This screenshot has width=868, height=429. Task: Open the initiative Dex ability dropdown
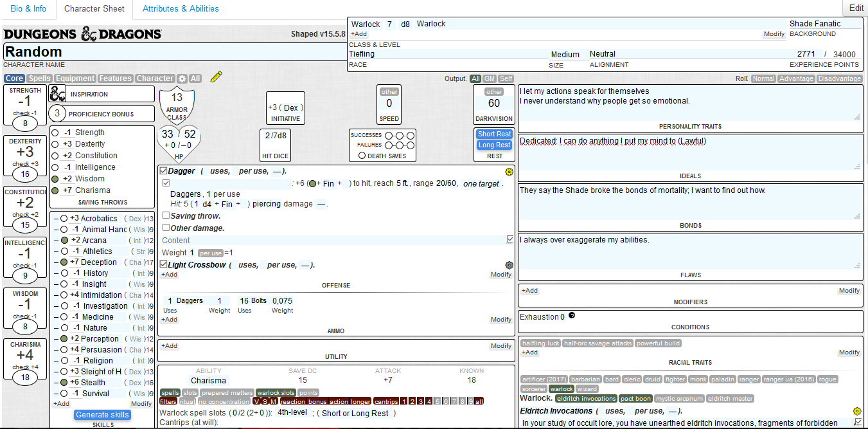pyautogui.click(x=291, y=107)
